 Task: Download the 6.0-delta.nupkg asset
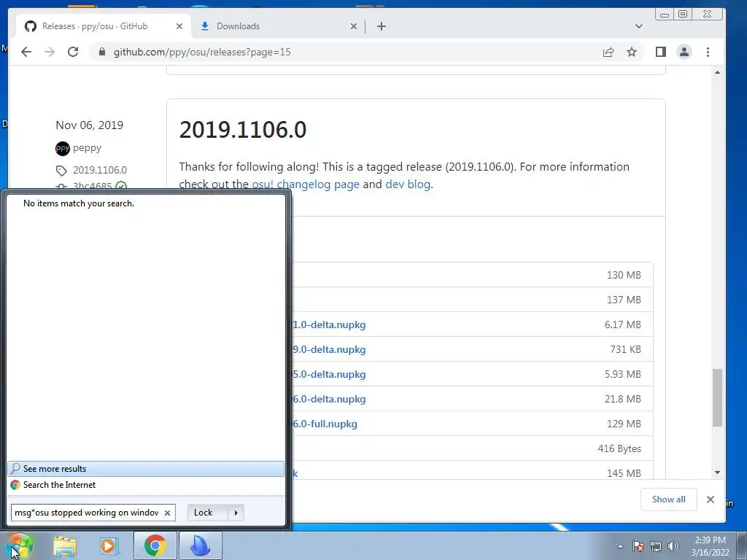coord(329,399)
